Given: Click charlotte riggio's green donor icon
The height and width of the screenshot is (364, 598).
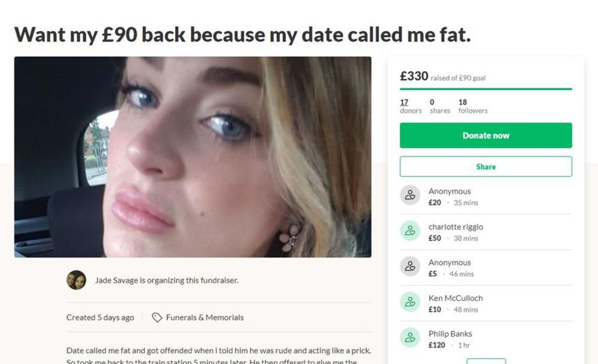Looking at the screenshot, I should [x=410, y=231].
